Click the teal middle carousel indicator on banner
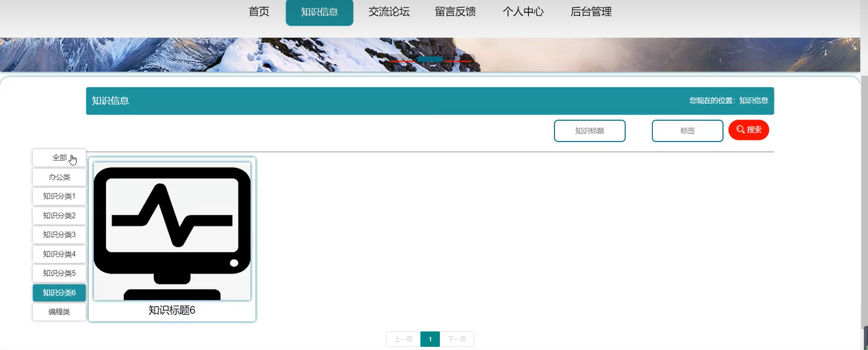 coord(430,59)
